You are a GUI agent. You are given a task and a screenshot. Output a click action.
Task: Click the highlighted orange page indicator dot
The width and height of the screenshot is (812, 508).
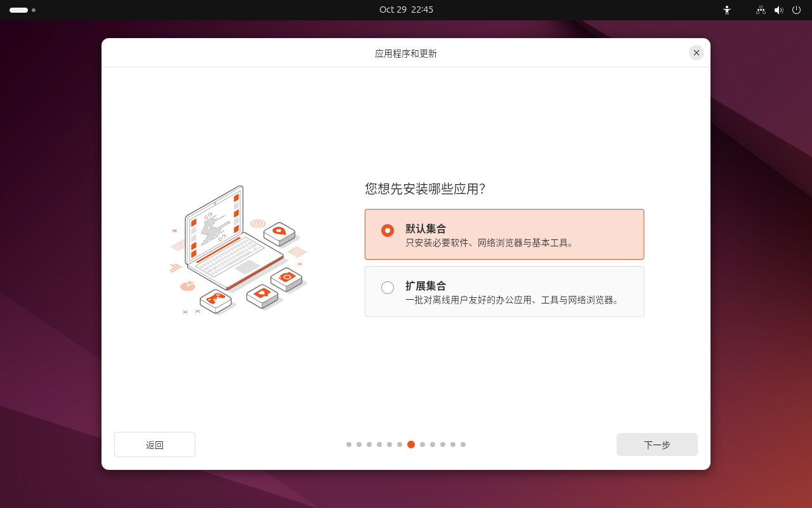[x=411, y=444]
